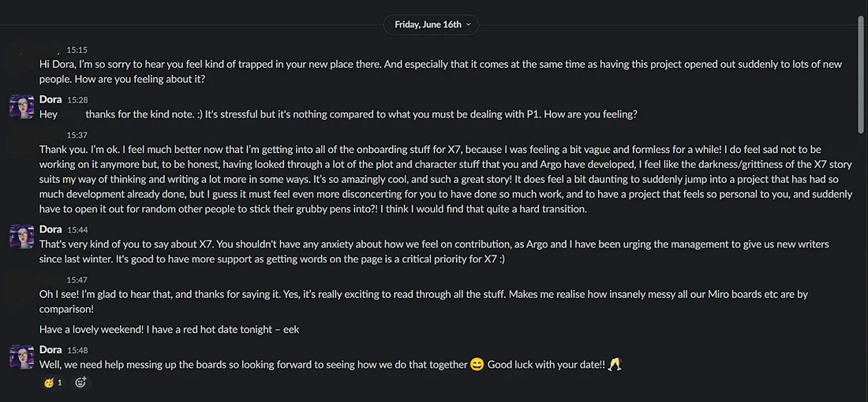Click Dora's name on the 15:48 message
Screen dimensions: 868x402
point(51,349)
